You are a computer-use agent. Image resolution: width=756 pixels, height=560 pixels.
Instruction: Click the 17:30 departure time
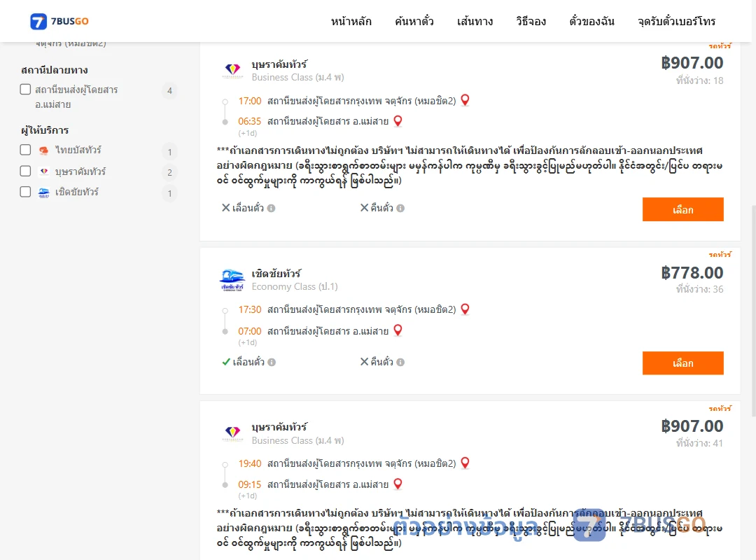[250, 309]
